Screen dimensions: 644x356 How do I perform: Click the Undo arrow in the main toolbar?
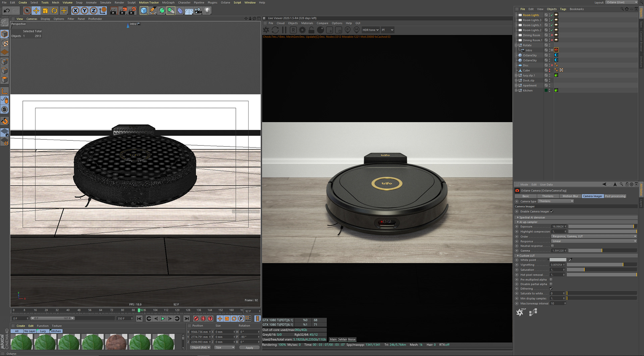[x=6, y=11]
